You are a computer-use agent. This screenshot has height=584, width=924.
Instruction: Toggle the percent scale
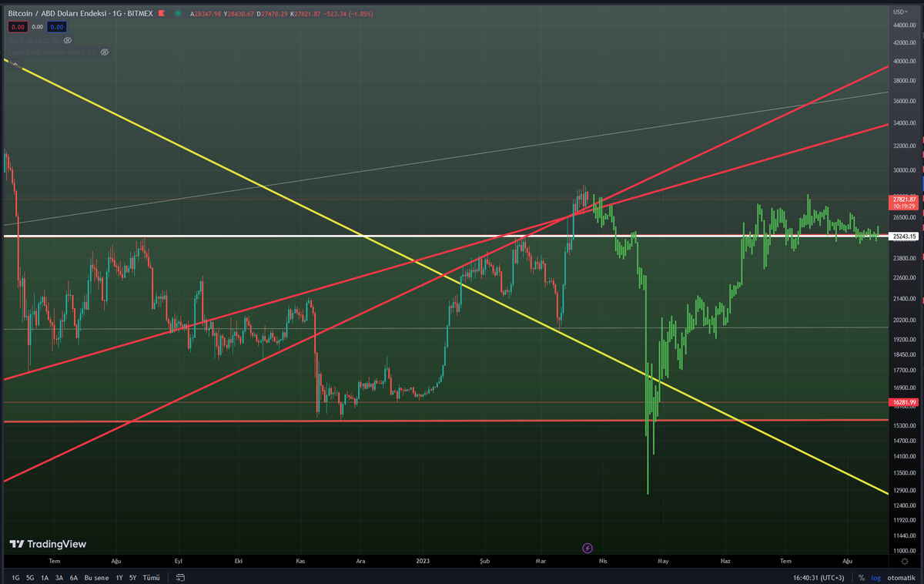coord(862,578)
